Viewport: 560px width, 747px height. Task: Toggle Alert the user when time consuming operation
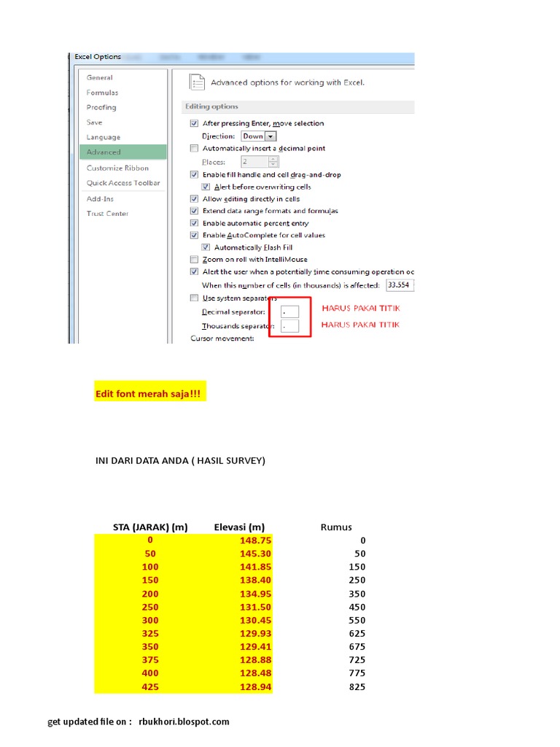[194, 271]
